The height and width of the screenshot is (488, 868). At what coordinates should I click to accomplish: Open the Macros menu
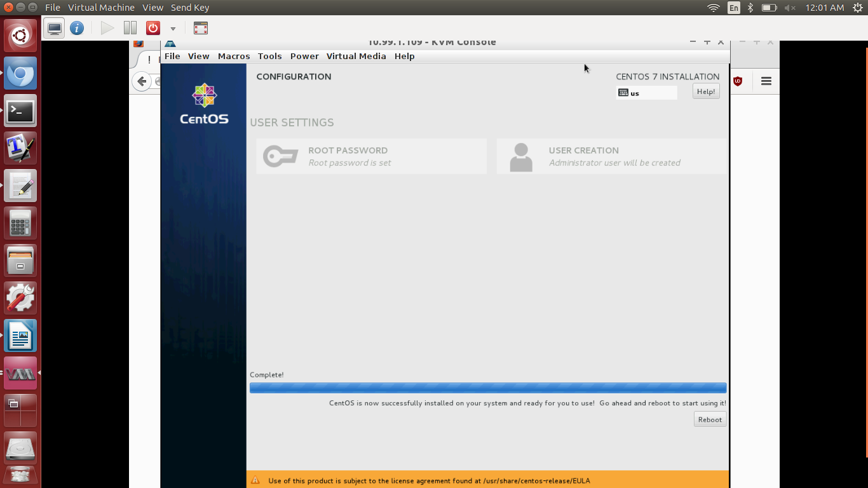234,56
